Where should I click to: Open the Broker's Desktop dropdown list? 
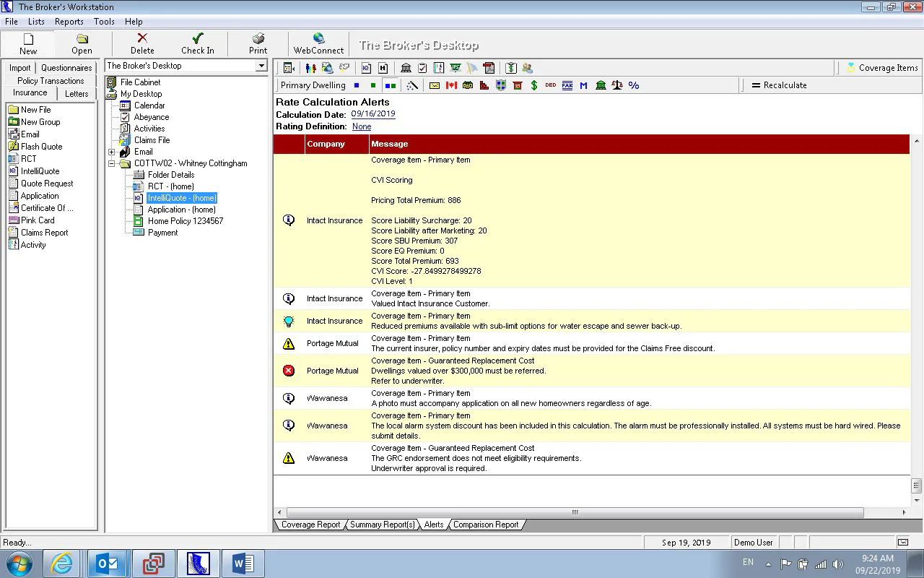(261, 66)
